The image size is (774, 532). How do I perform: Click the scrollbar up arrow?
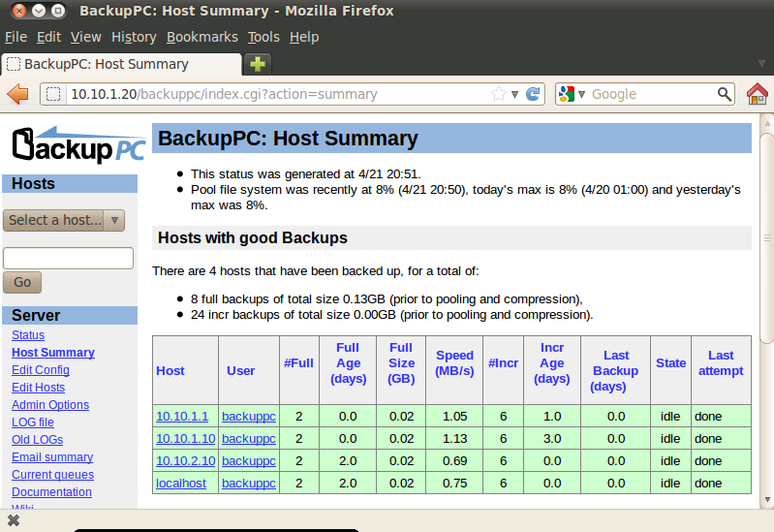point(767,122)
